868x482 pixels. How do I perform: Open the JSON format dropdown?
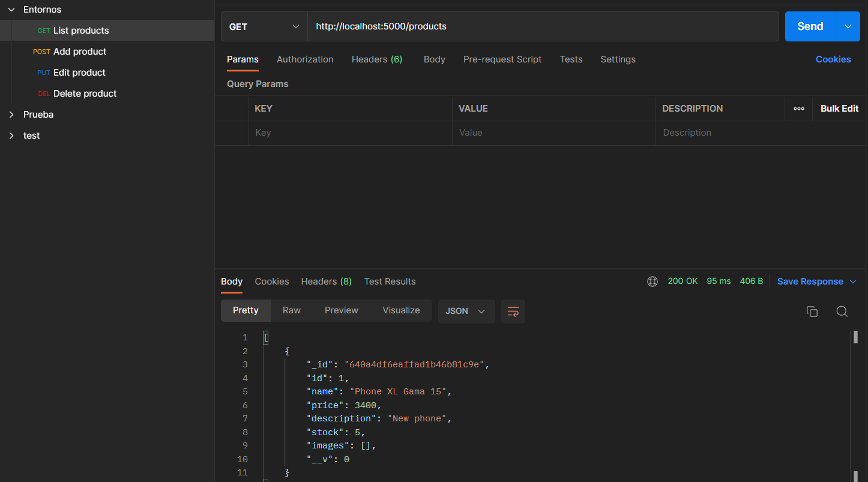click(466, 312)
